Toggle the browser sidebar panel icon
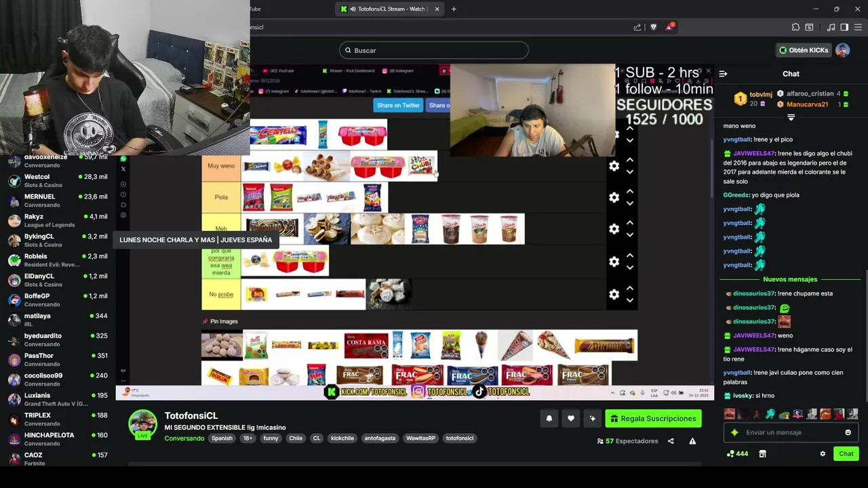868x488 pixels. (x=844, y=27)
